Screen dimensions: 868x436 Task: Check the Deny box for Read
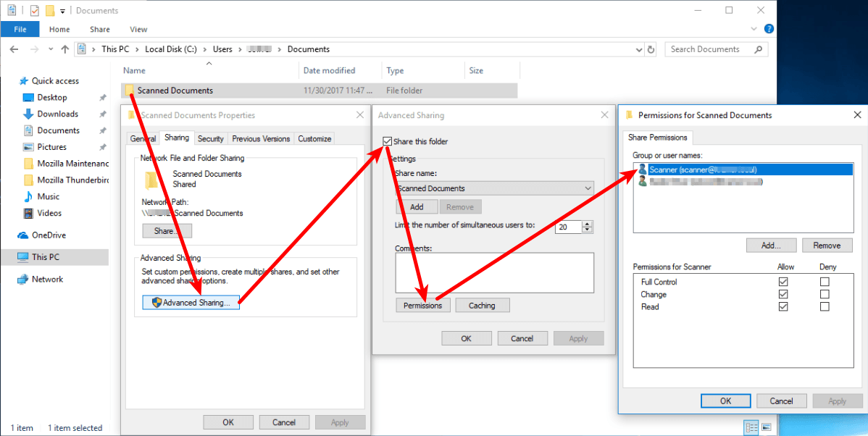click(x=825, y=306)
